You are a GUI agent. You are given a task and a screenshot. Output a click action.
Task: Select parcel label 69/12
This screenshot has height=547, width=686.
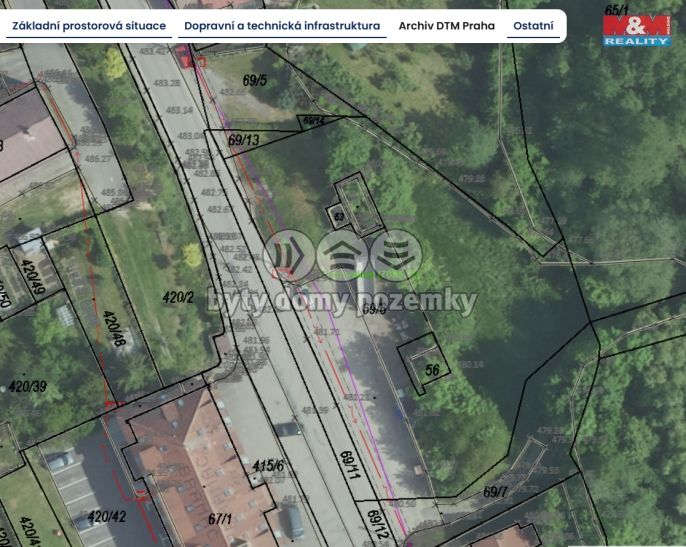[x=377, y=524]
